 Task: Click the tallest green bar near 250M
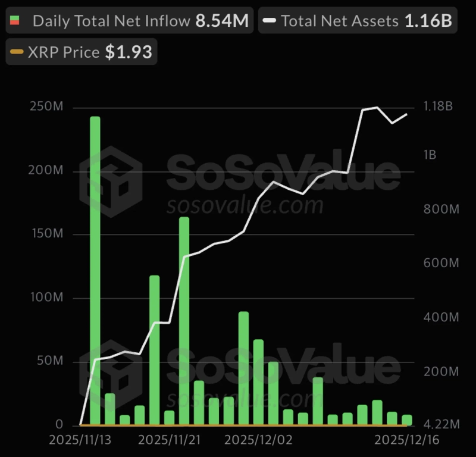point(95,271)
